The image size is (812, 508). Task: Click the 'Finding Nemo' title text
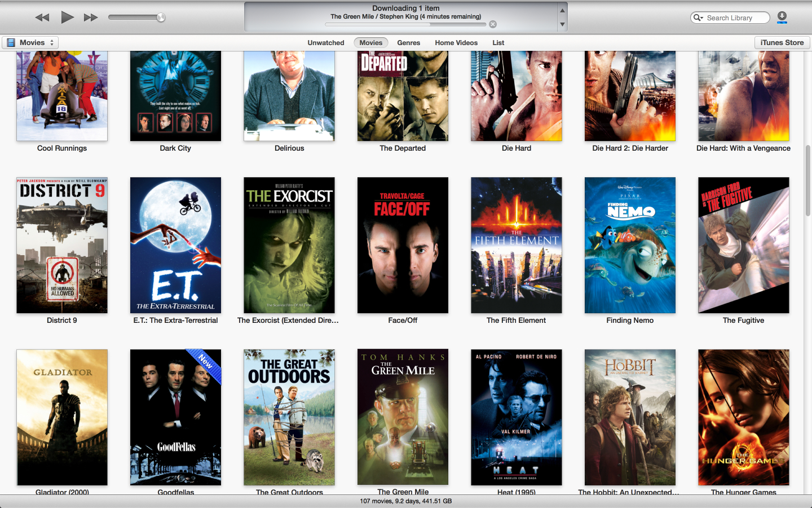point(630,321)
